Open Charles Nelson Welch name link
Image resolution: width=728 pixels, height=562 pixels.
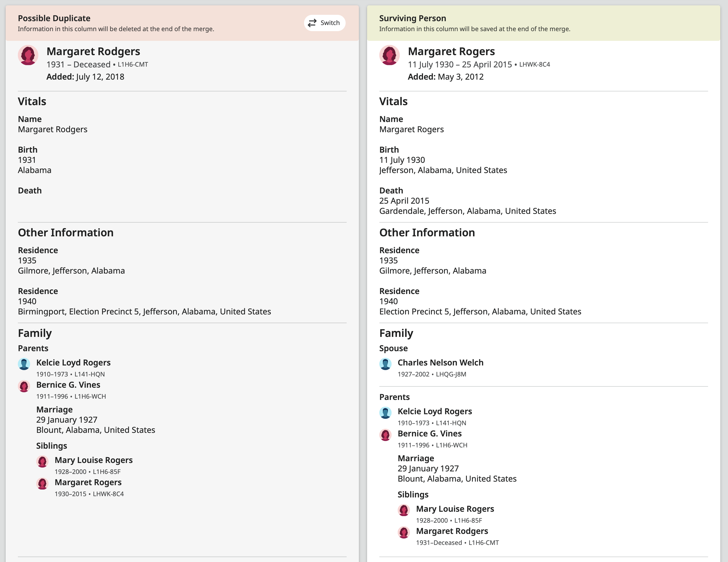(x=440, y=363)
